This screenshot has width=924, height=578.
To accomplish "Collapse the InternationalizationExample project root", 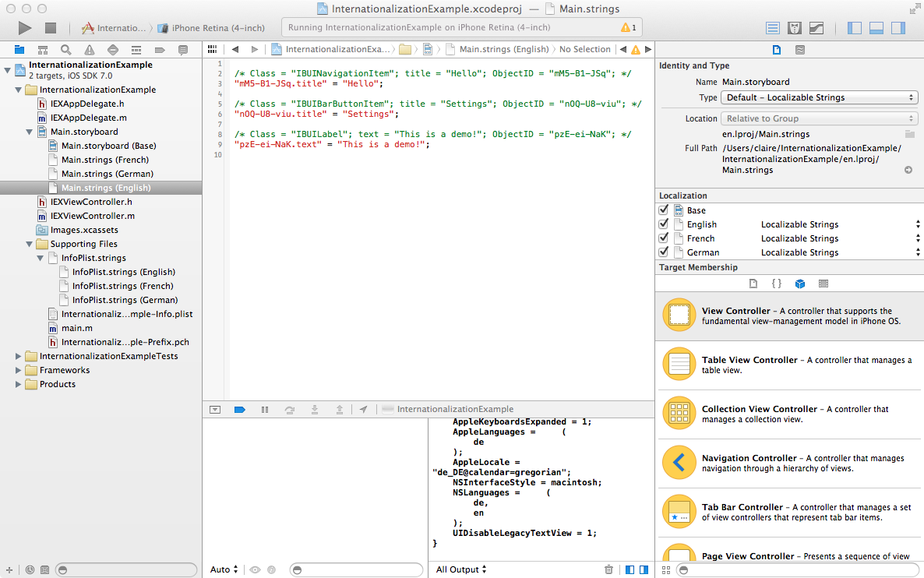I will [7, 70].
